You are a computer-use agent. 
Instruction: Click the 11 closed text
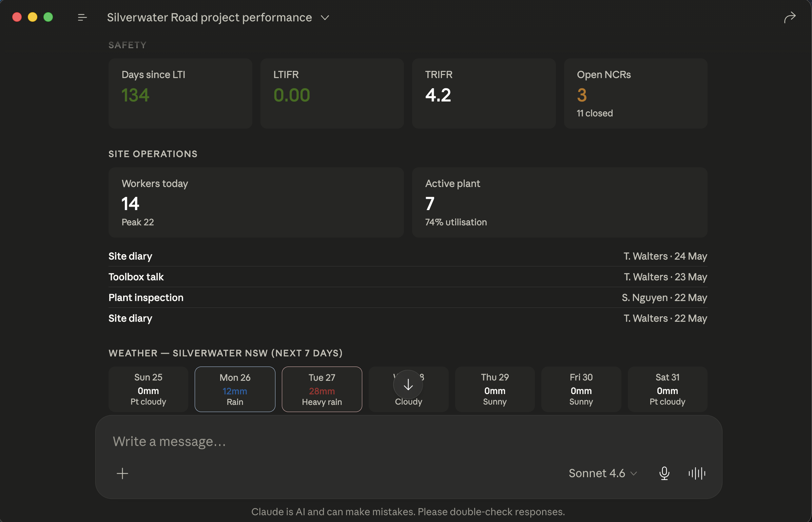point(595,113)
